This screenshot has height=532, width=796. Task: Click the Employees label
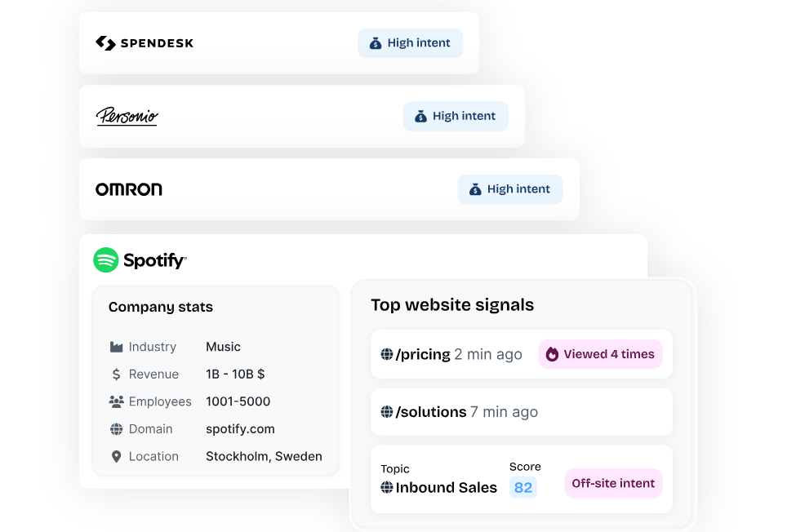[x=160, y=401]
